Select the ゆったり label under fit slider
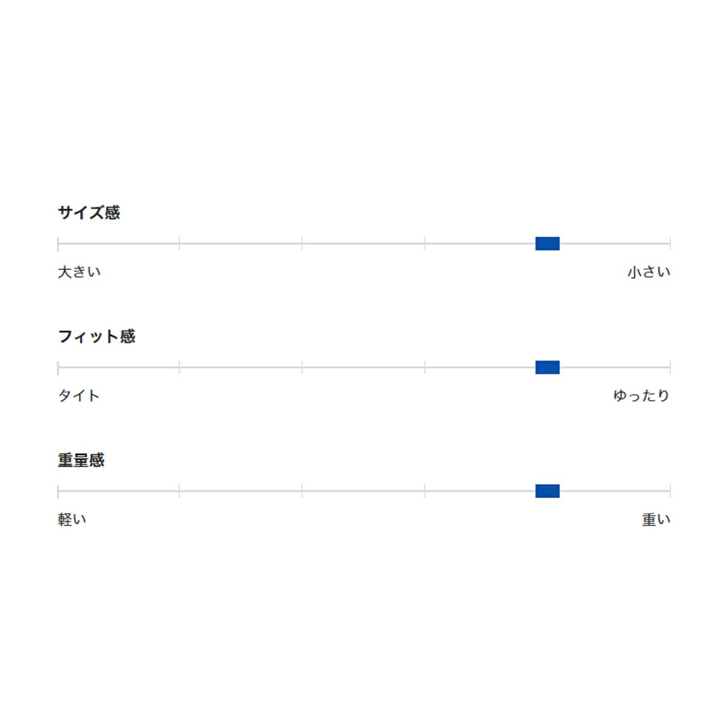The image size is (728, 728). point(641,396)
